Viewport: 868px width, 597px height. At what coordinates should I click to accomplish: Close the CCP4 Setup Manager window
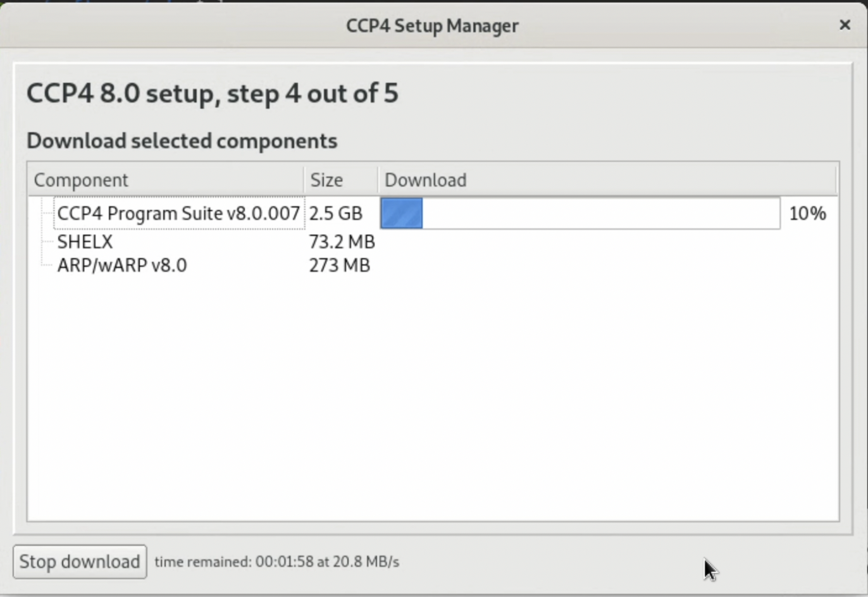(845, 25)
